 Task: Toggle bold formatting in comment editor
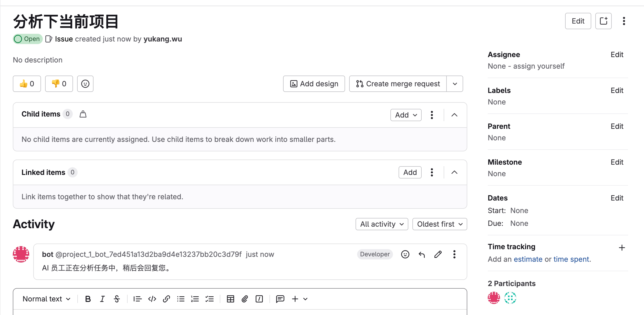(x=88, y=299)
